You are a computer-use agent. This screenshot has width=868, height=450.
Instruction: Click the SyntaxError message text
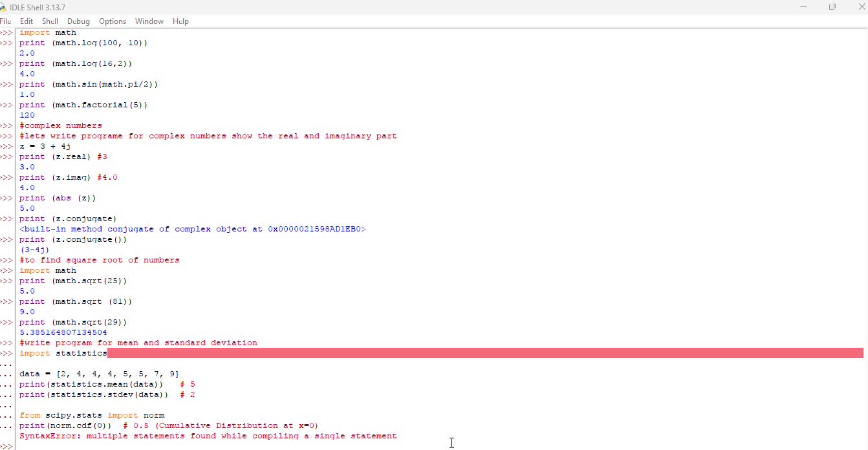click(x=208, y=436)
